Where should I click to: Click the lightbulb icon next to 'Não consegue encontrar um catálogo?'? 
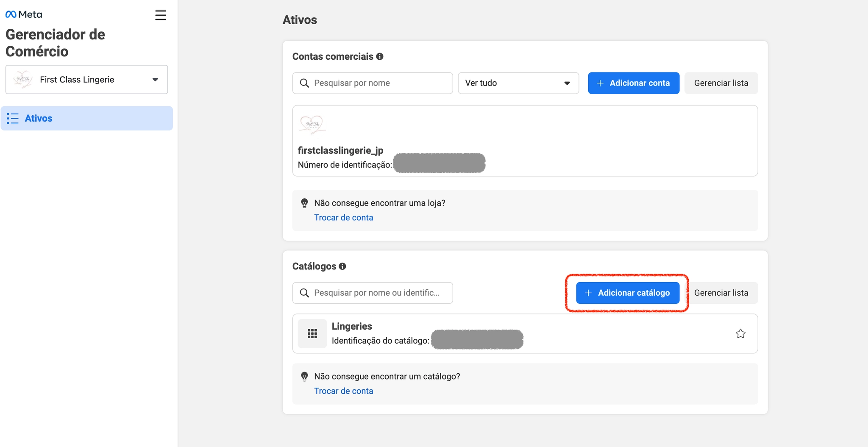304,377
